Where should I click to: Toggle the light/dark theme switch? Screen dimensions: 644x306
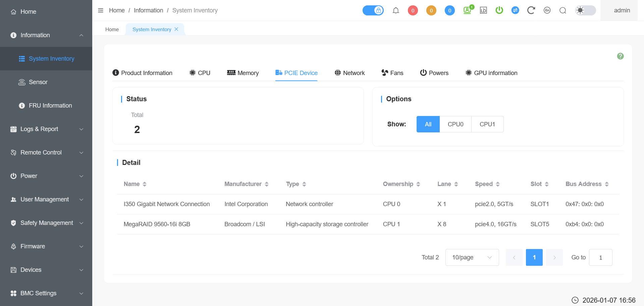pyautogui.click(x=585, y=10)
